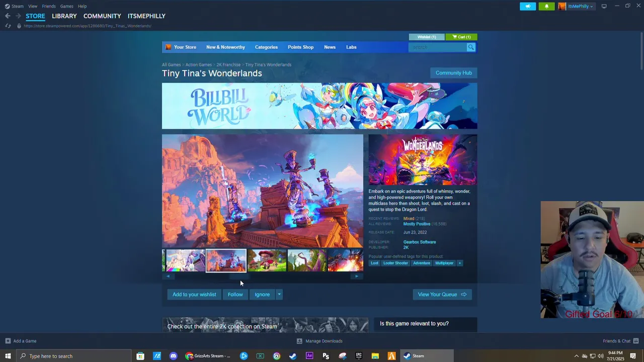
Task: Click the Follow button
Action: (x=235, y=295)
